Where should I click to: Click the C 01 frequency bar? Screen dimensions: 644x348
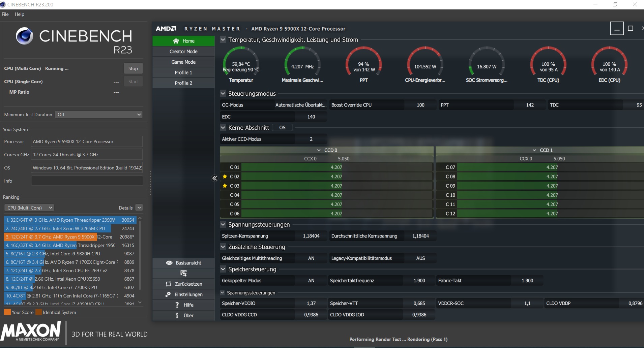336,167
